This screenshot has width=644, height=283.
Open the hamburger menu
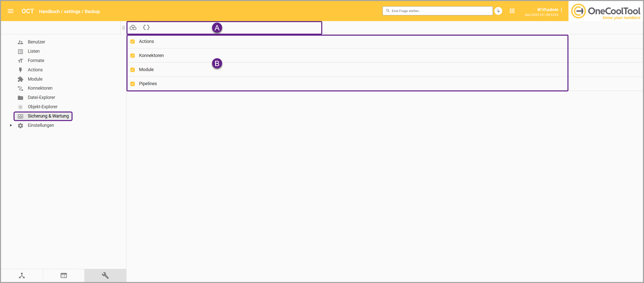(11, 11)
